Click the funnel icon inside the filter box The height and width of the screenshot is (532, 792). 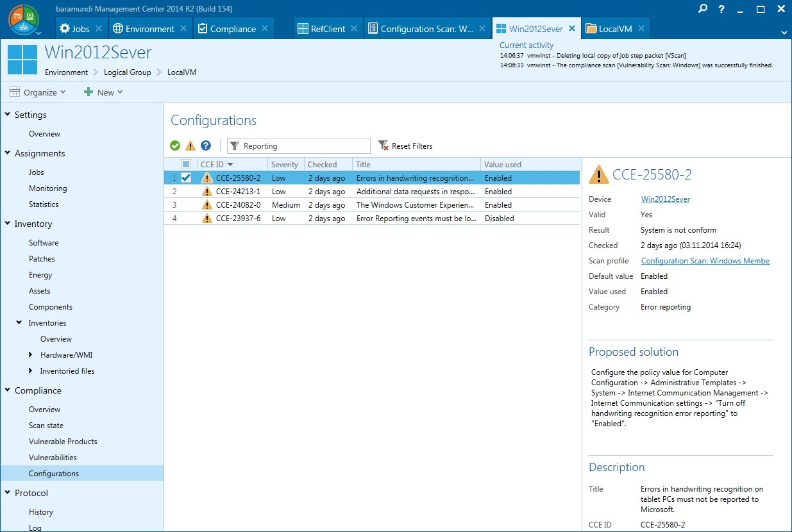(x=234, y=145)
